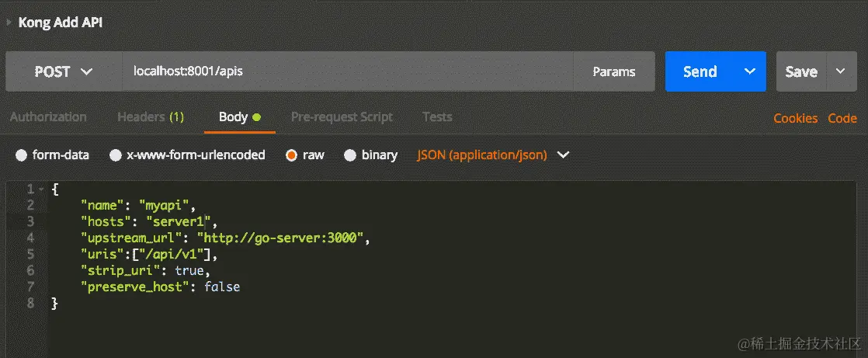
Task: Click the Kong Add API request title
Action: point(61,23)
